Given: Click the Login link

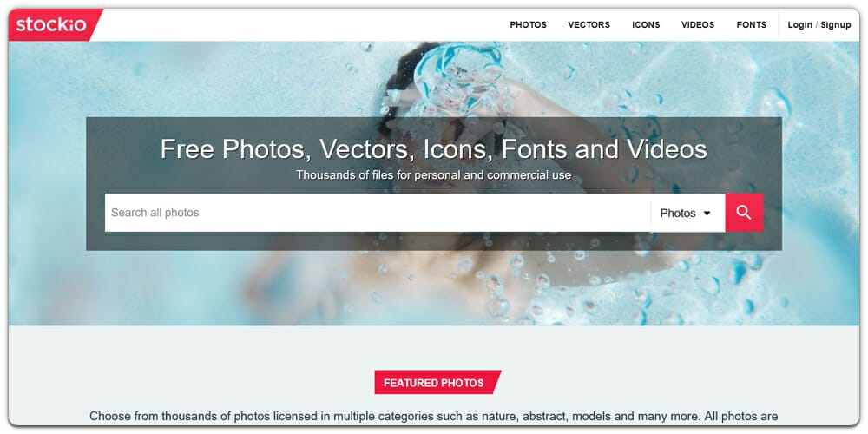Looking at the screenshot, I should pyautogui.click(x=800, y=25).
